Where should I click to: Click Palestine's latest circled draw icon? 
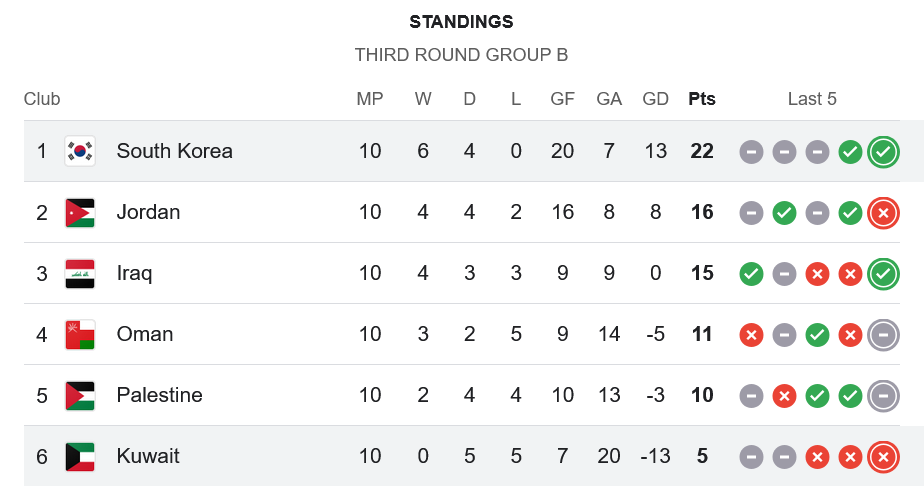(883, 396)
